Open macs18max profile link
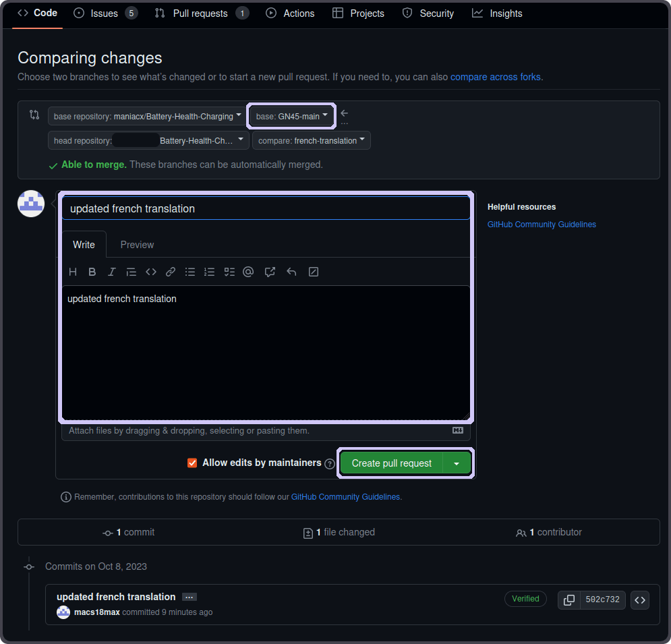The width and height of the screenshot is (671, 644). 97,612
